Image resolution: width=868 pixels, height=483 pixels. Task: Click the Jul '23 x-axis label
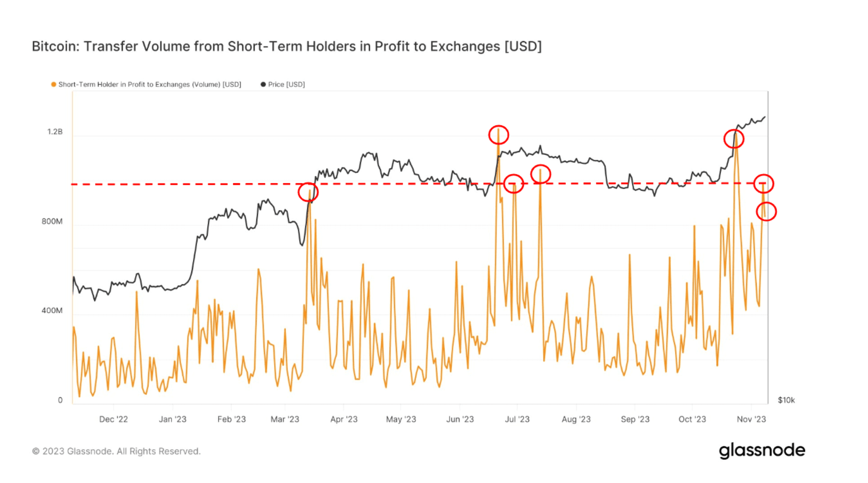517,420
